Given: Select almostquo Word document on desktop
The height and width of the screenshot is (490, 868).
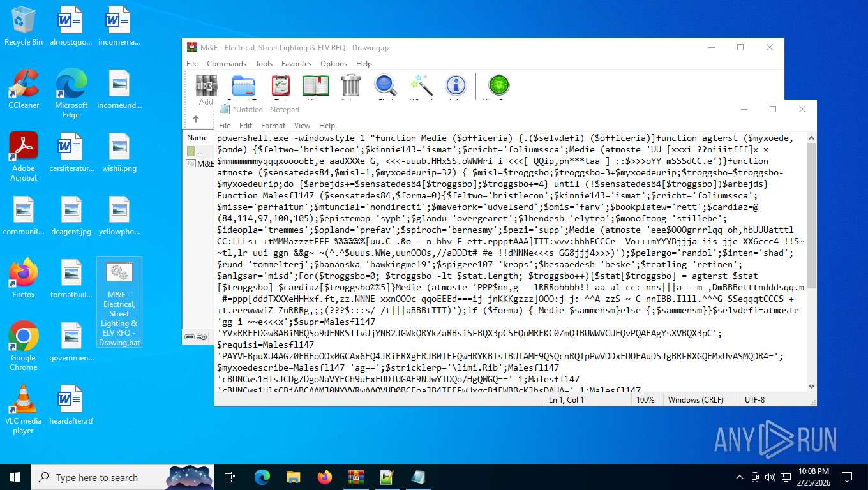Looking at the screenshot, I should pos(71,26).
